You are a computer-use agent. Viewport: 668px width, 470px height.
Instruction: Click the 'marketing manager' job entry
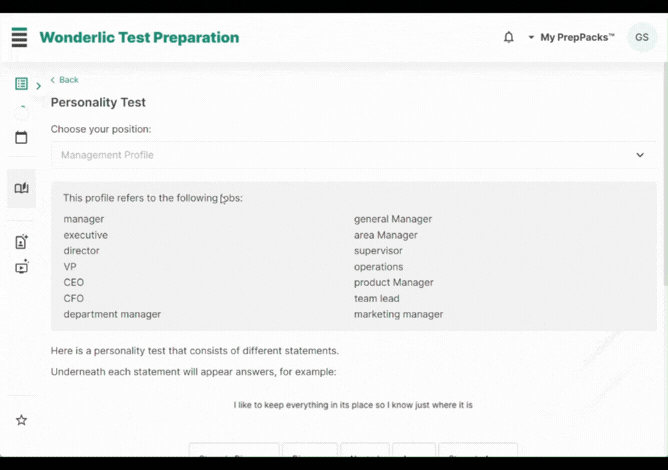click(398, 314)
